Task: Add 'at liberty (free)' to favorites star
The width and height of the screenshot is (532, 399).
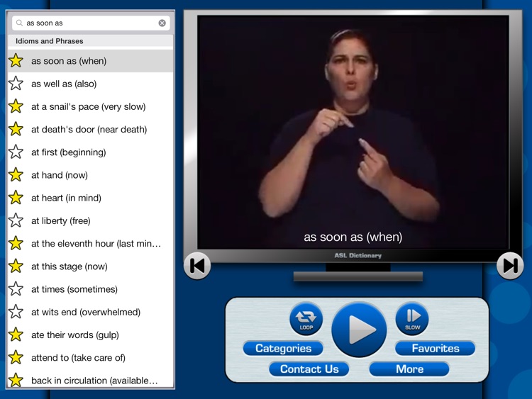Action: pos(16,220)
